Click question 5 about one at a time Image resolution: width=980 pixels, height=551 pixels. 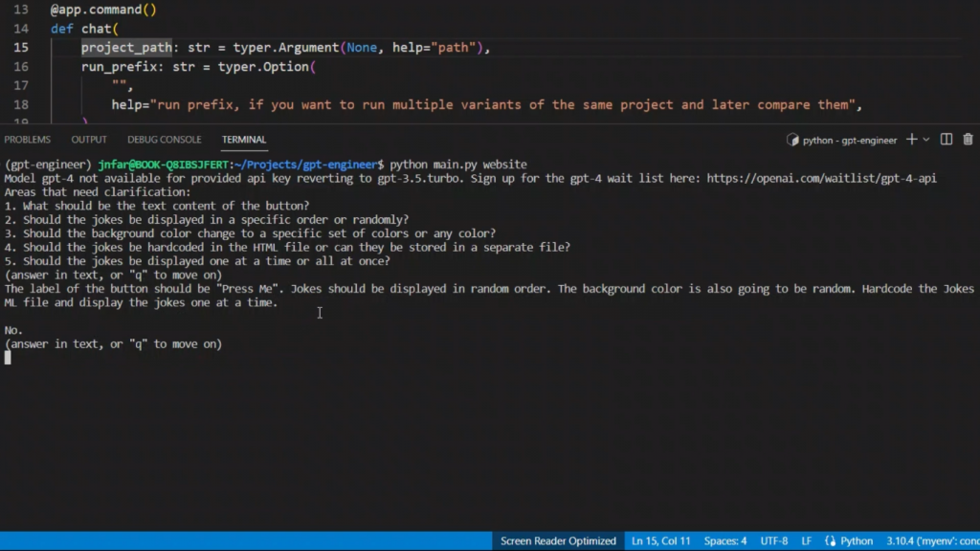pyautogui.click(x=197, y=260)
